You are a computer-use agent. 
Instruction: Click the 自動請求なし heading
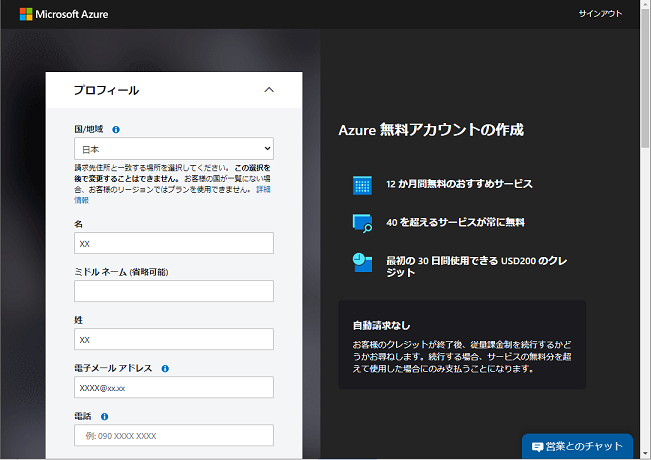382,325
